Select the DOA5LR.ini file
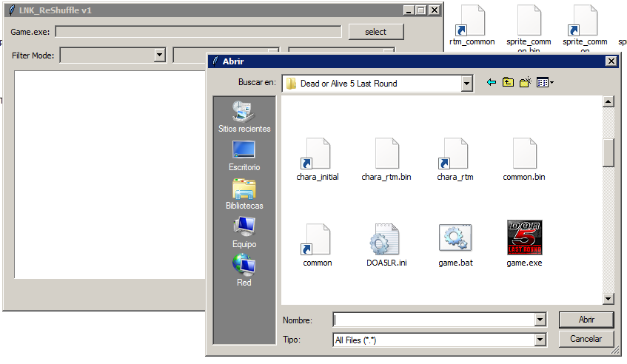The height and width of the screenshot is (364, 627). pyautogui.click(x=386, y=237)
